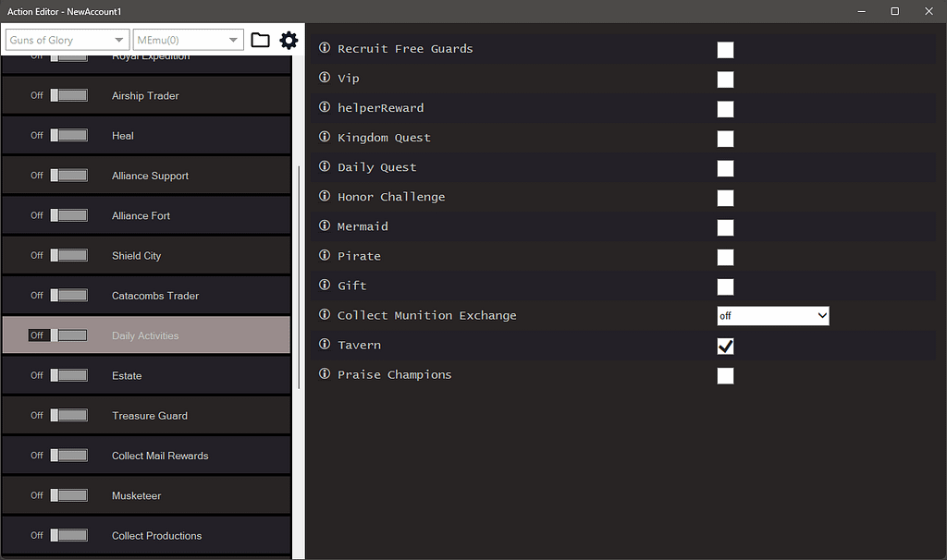Select the Treasure Guard entry

(146, 415)
